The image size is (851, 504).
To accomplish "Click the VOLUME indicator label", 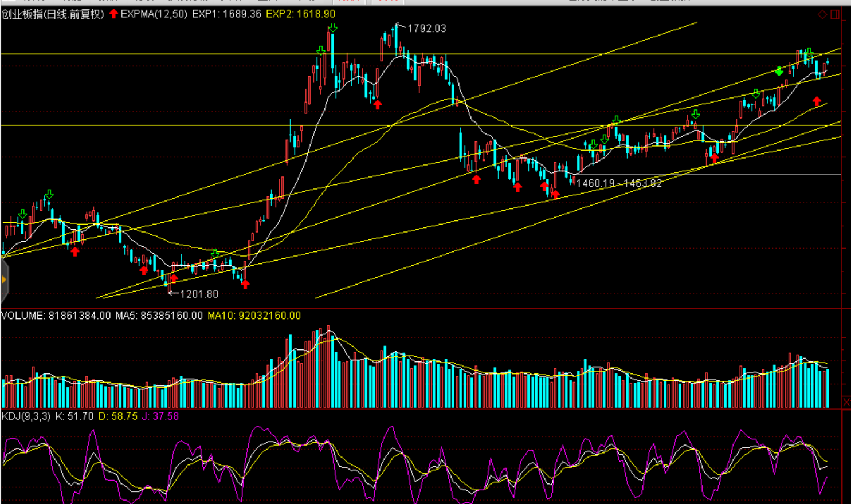I will pos(56,316).
